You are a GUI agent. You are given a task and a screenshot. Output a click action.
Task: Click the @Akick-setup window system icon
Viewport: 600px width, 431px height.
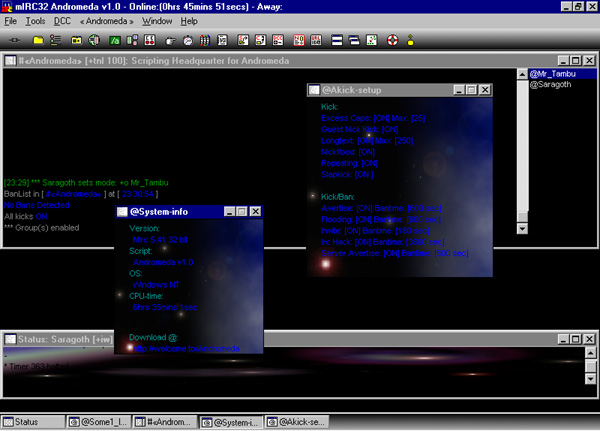(x=314, y=90)
